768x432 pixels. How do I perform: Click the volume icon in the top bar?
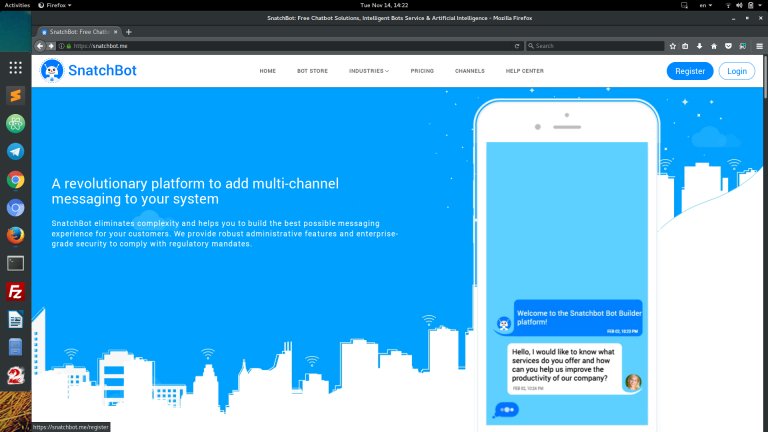(739, 5)
